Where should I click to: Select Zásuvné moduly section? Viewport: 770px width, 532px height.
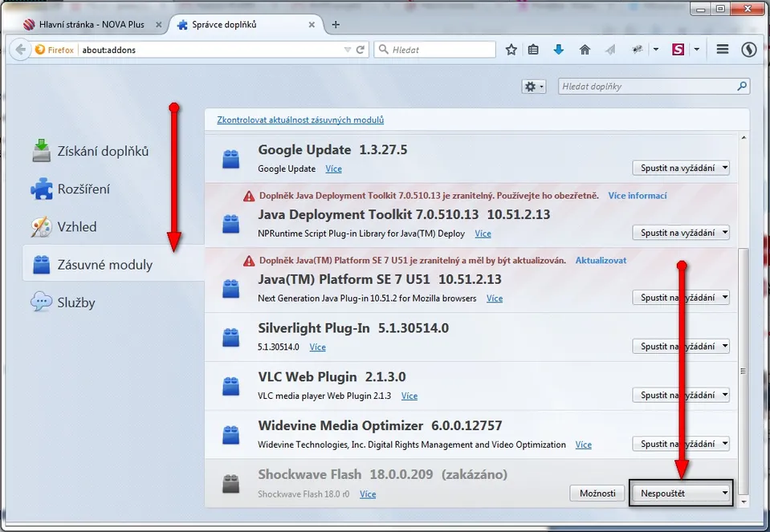pyautogui.click(x=113, y=264)
